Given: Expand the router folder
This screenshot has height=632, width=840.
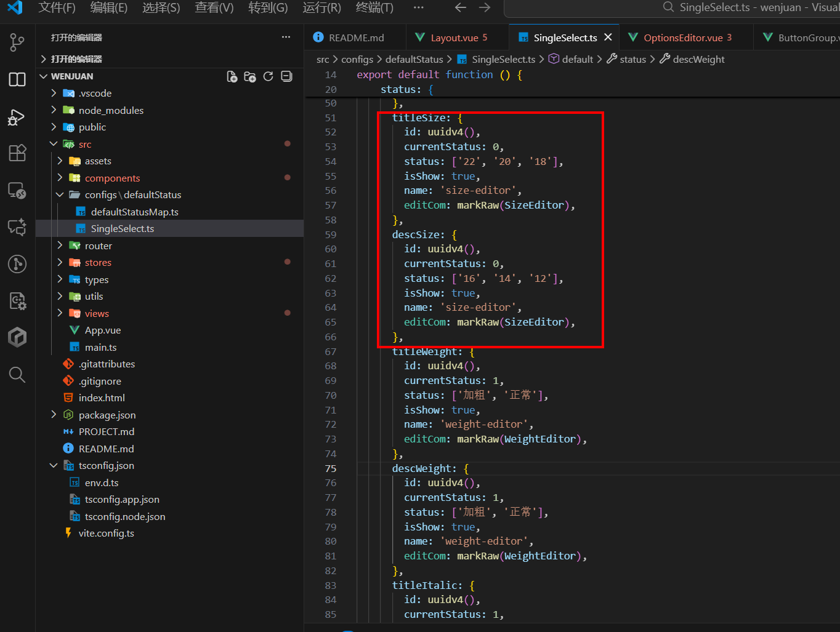Looking at the screenshot, I should click(x=60, y=246).
